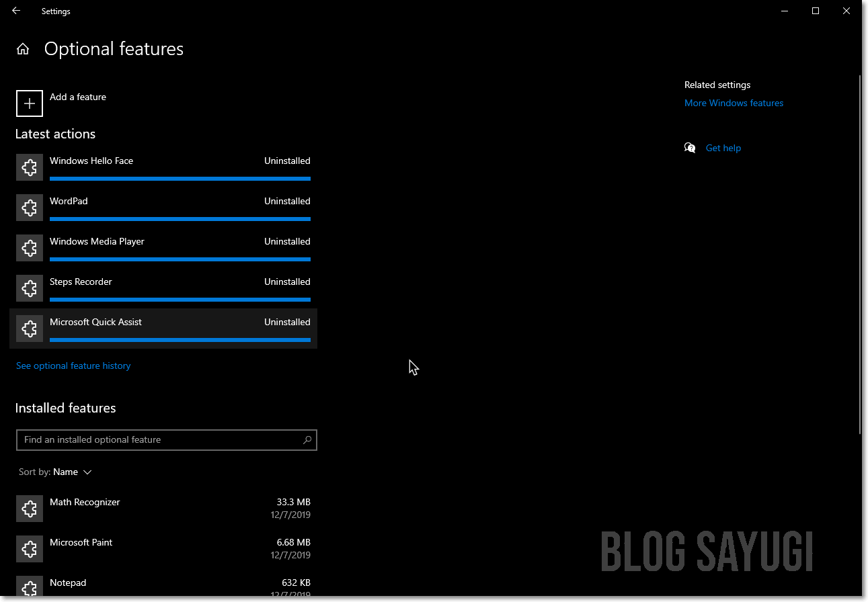
Task: Click the Latest actions heading
Action: coord(55,134)
